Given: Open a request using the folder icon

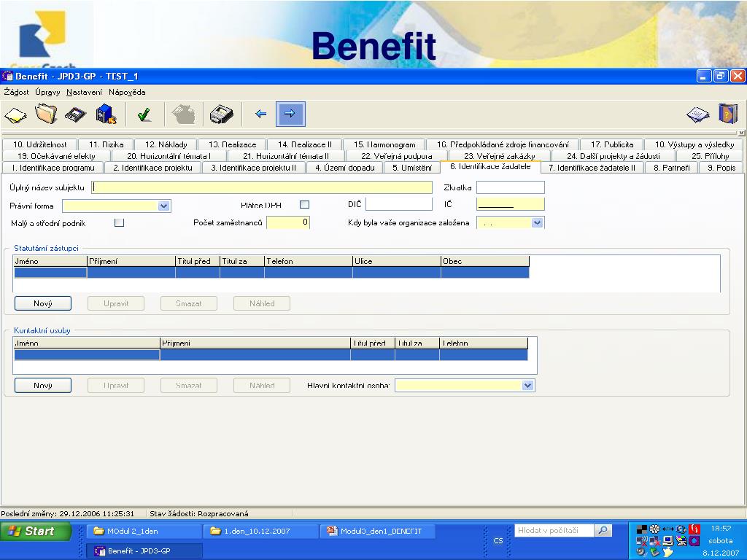Looking at the screenshot, I should 46,114.
